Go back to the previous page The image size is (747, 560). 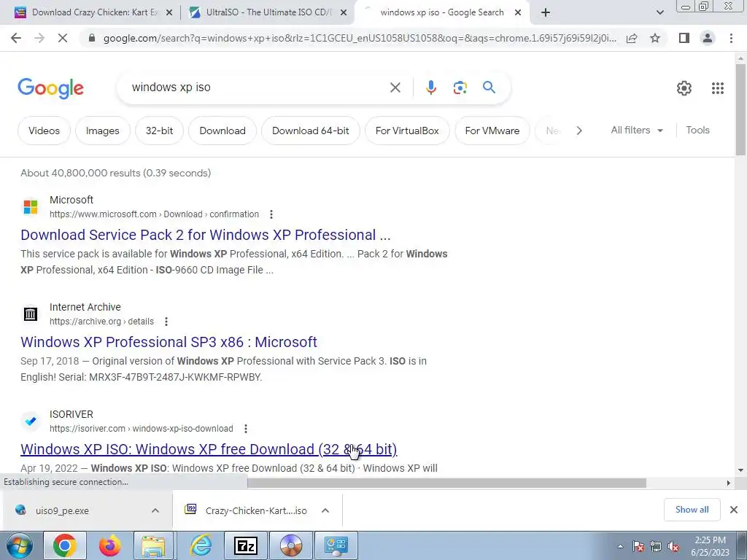point(16,38)
